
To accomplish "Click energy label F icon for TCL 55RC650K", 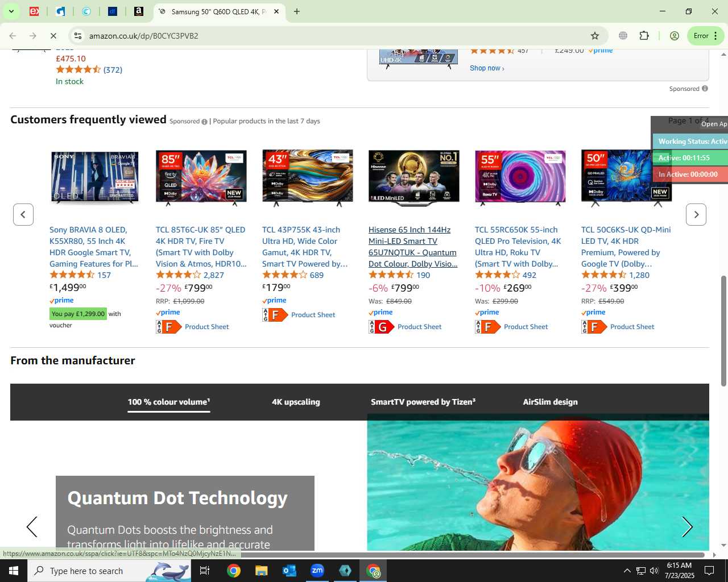I will (488, 327).
